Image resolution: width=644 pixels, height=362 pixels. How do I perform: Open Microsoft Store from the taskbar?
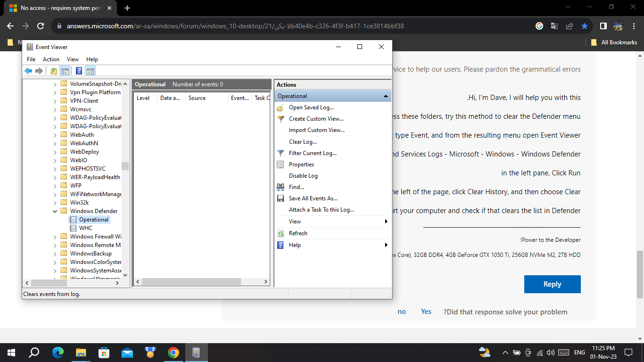[x=104, y=352]
